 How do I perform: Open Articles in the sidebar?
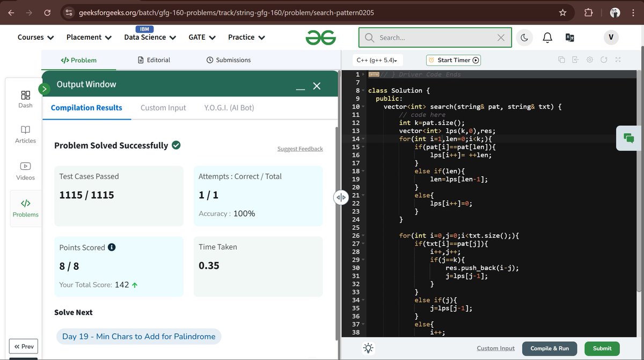point(25,134)
